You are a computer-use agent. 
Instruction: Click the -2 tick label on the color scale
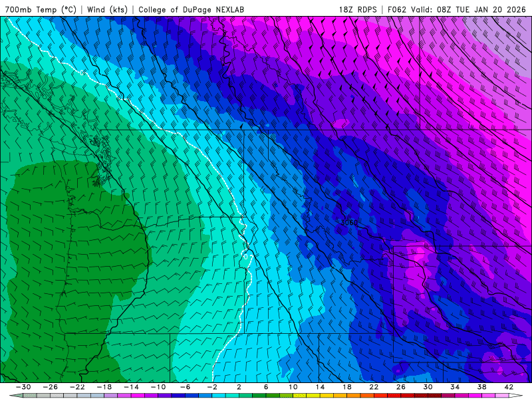click(212, 387)
